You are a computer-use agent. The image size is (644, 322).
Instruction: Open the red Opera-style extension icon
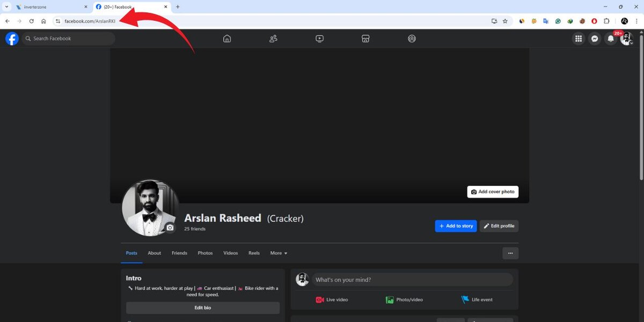coord(594,21)
